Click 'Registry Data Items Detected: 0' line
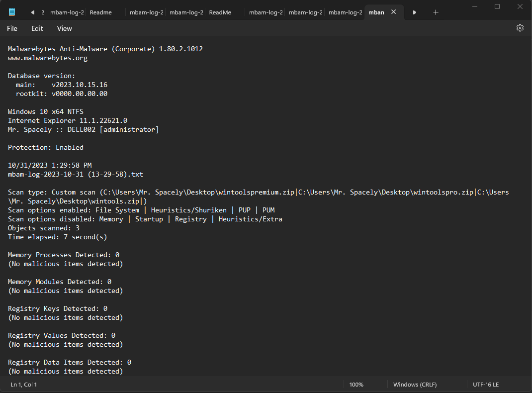532x393 pixels. click(x=69, y=362)
